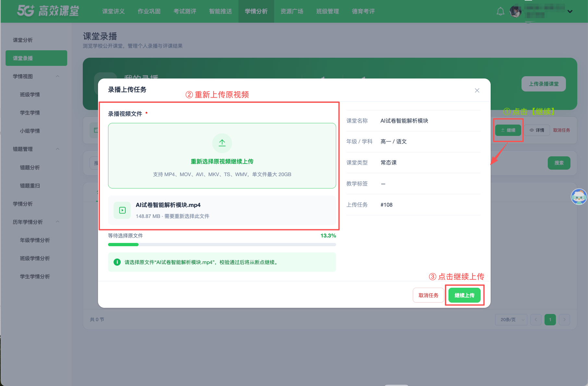
Task: Open the 班级管理 top menu
Action: [327, 11]
